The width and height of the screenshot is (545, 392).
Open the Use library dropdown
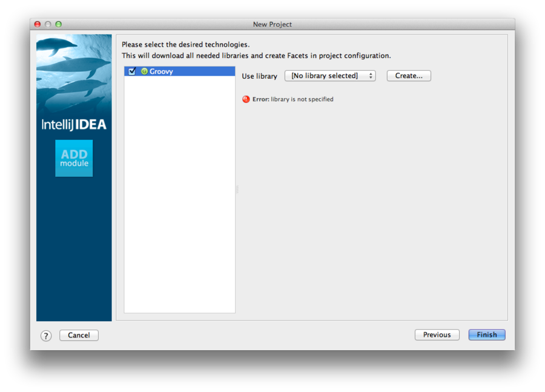click(x=330, y=76)
